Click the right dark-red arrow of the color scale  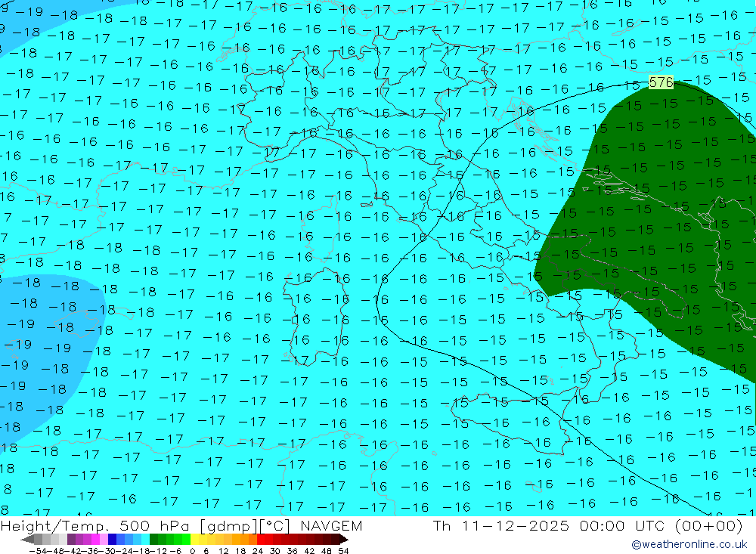click(x=343, y=539)
